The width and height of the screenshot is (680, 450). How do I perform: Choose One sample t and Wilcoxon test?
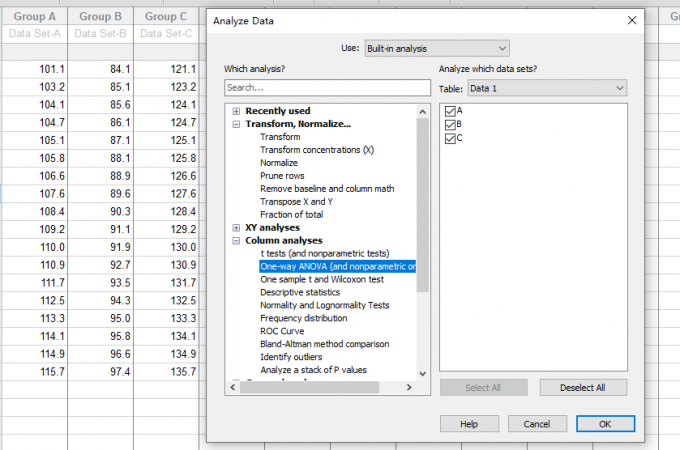pyautogui.click(x=322, y=280)
